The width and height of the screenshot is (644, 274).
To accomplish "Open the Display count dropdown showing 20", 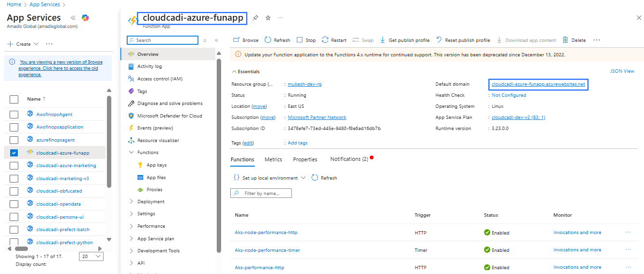I will [x=91, y=257].
